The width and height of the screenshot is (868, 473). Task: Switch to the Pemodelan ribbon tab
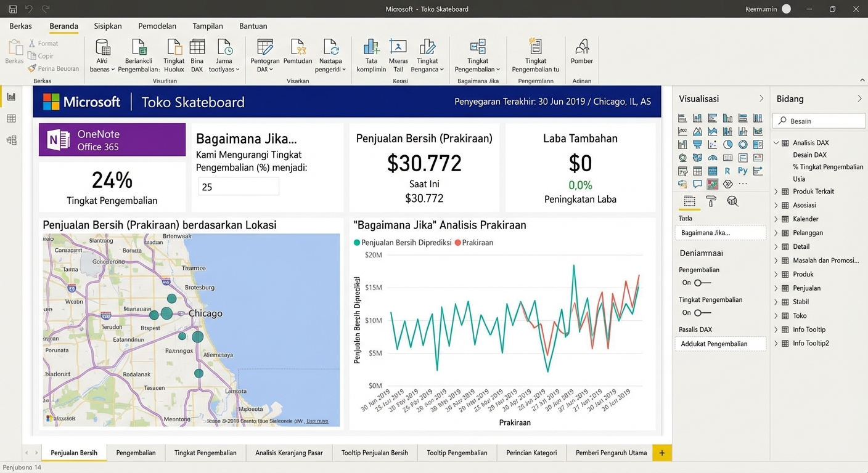click(157, 26)
